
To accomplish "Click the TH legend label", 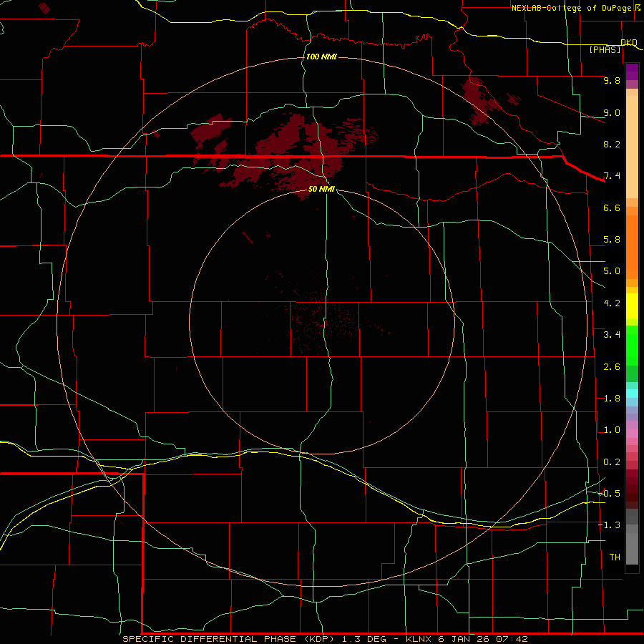I will coord(615,557).
